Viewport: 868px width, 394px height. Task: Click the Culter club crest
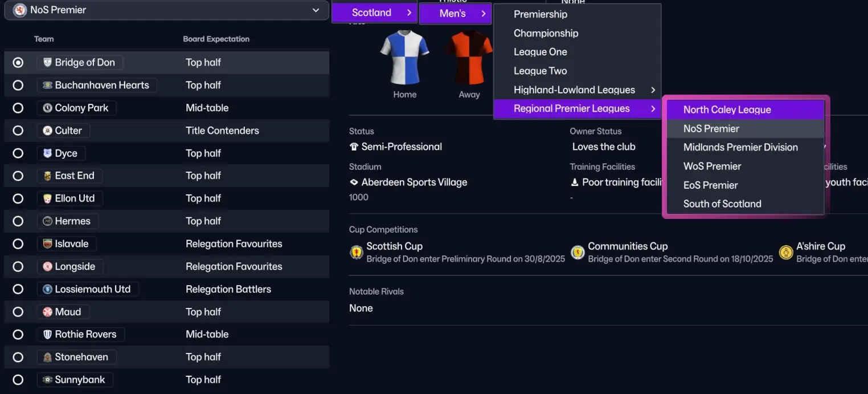(47, 131)
